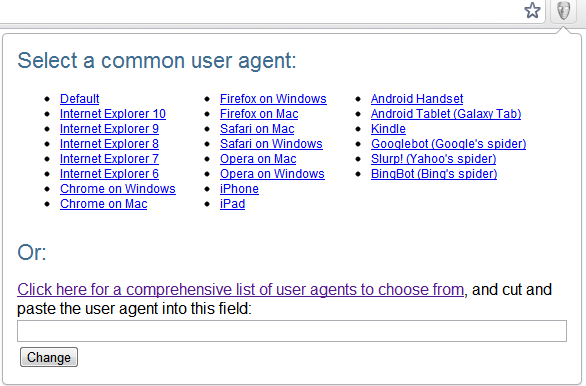Choose the iPad user agent
Viewport: 586px width, 386px height.
[x=232, y=204]
